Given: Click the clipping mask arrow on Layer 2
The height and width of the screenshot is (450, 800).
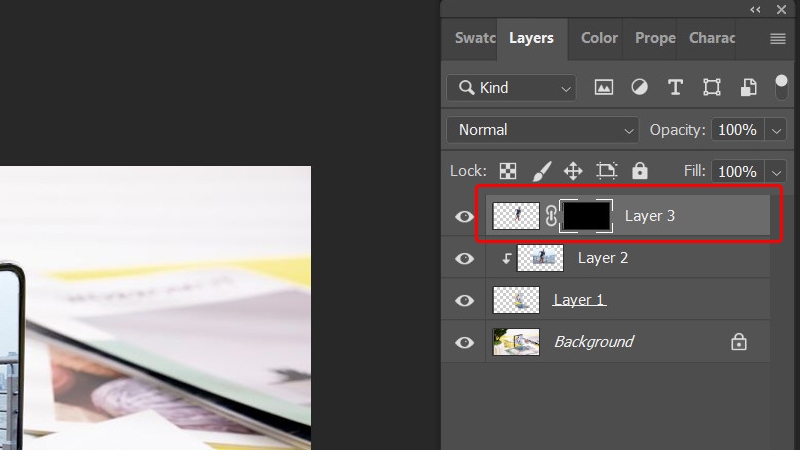Looking at the screenshot, I should coord(506,259).
